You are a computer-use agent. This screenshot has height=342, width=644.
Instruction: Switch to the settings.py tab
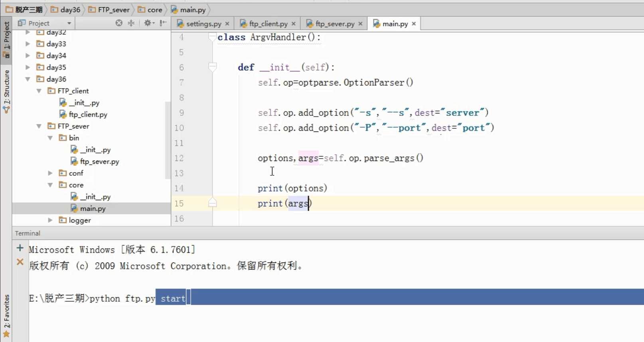click(x=203, y=24)
